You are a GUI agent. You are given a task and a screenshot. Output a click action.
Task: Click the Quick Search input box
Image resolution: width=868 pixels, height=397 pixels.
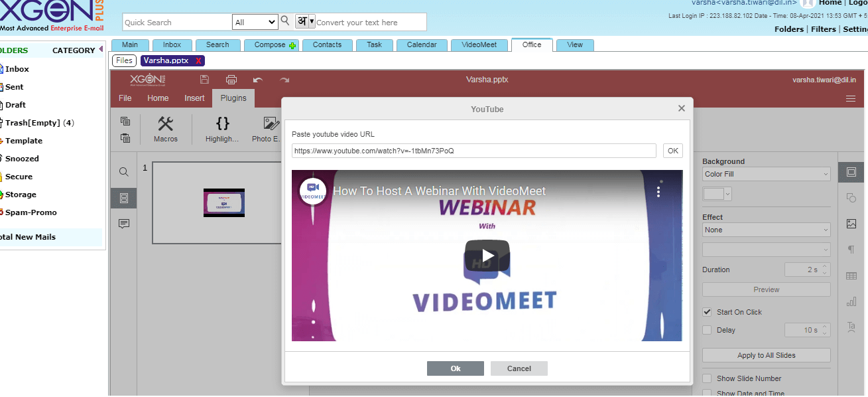point(178,22)
